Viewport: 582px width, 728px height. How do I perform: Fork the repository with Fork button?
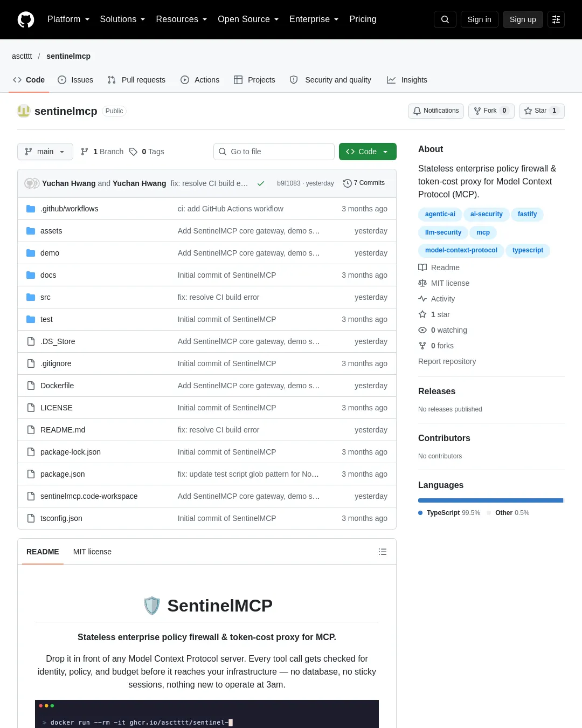pyautogui.click(x=491, y=111)
